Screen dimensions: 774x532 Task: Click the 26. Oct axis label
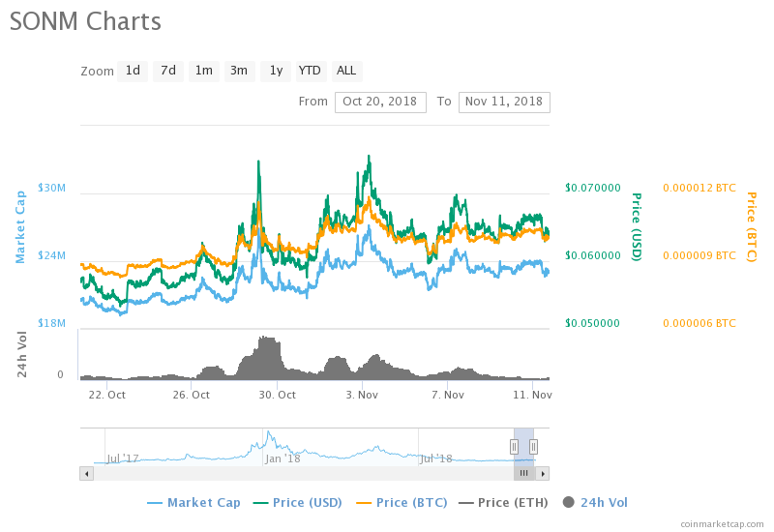pos(191,395)
